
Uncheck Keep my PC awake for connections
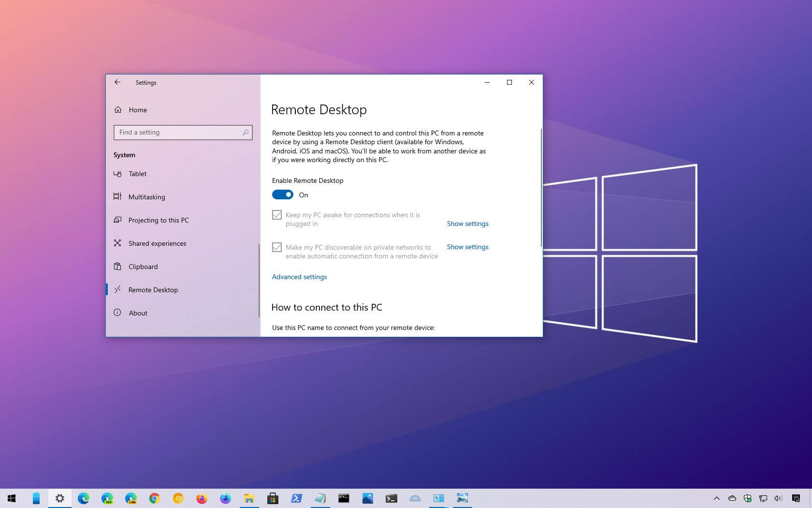tap(277, 214)
